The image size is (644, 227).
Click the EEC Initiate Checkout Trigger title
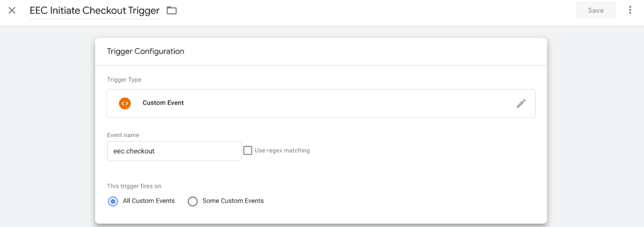point(94,10)
